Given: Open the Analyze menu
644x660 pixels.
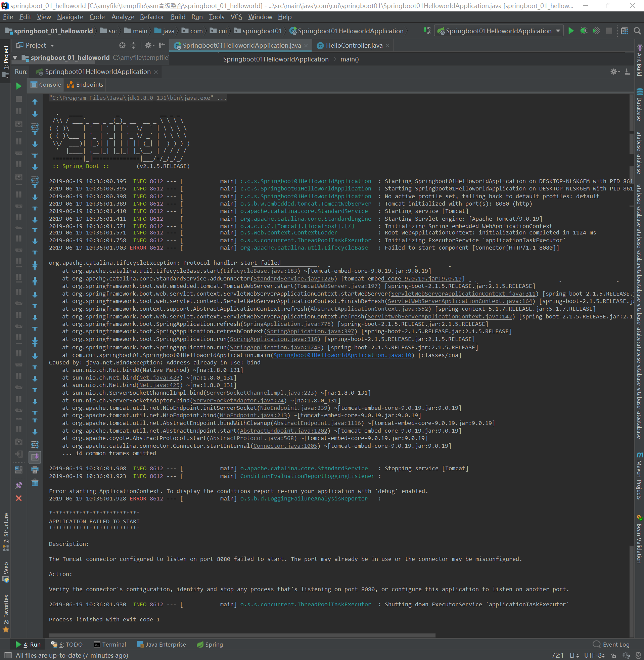Looking at the screenshot, I should (x=123, y=17).
